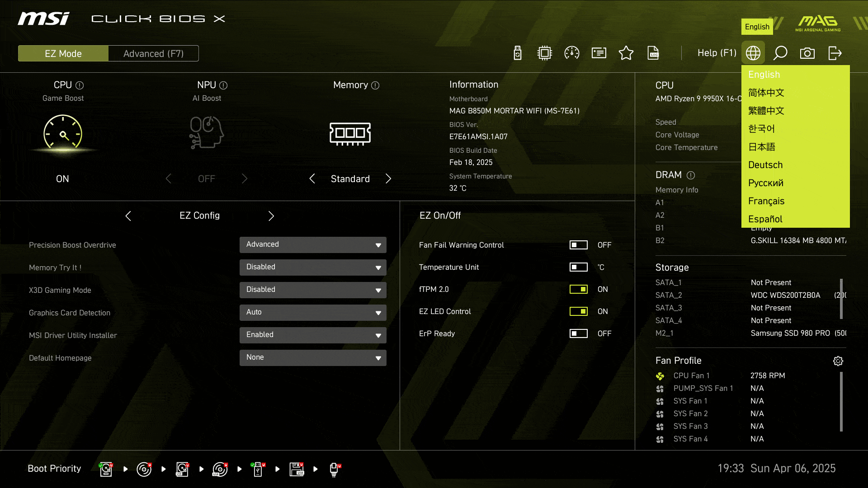Toggle ErP Ready switch

[579, 333]
